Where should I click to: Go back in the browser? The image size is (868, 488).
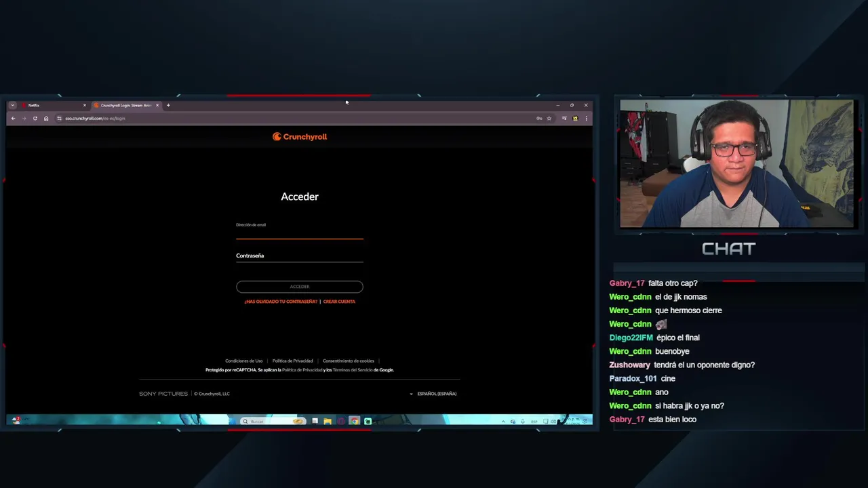point(13,119)
